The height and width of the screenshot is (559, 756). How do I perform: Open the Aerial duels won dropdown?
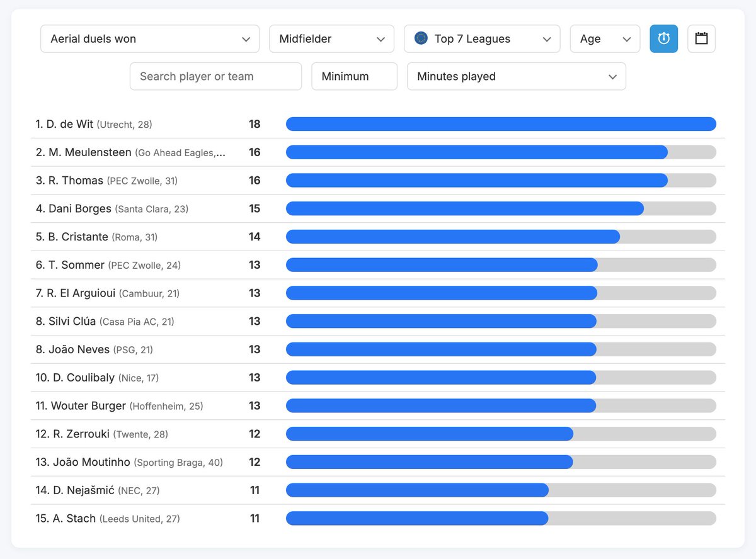[x=150, y=38]
